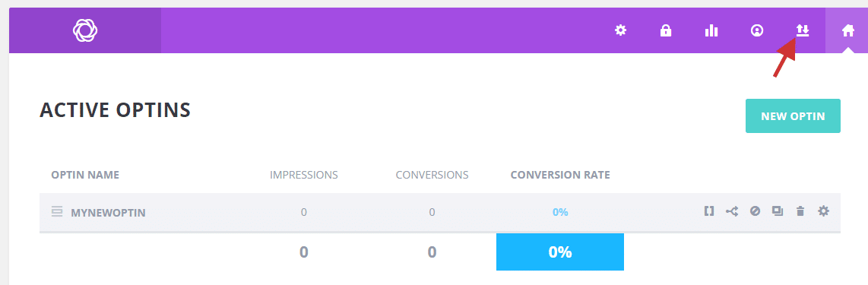The image size is (868, 285).
Task: Disable the MYNEWOPTIN optin
Action: click(755, 211)
